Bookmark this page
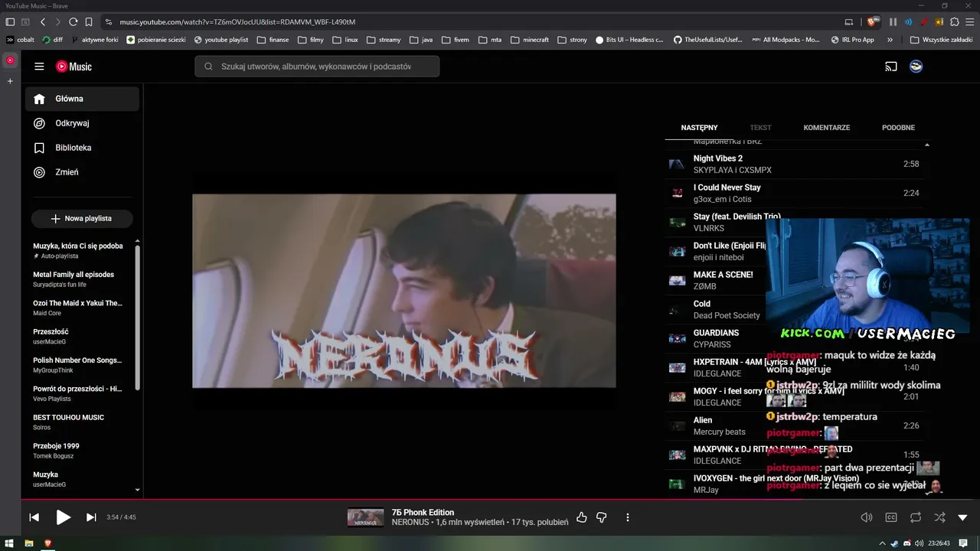This screenshot has width=980, height=551. pos(89,22)
